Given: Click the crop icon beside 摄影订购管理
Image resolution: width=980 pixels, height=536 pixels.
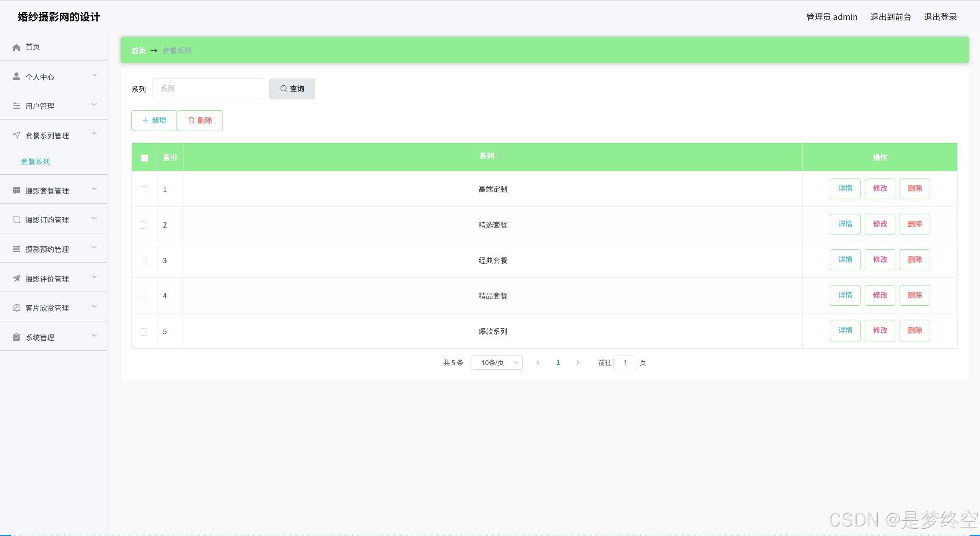Looking at the screenshot, I should tap(16, 220).
